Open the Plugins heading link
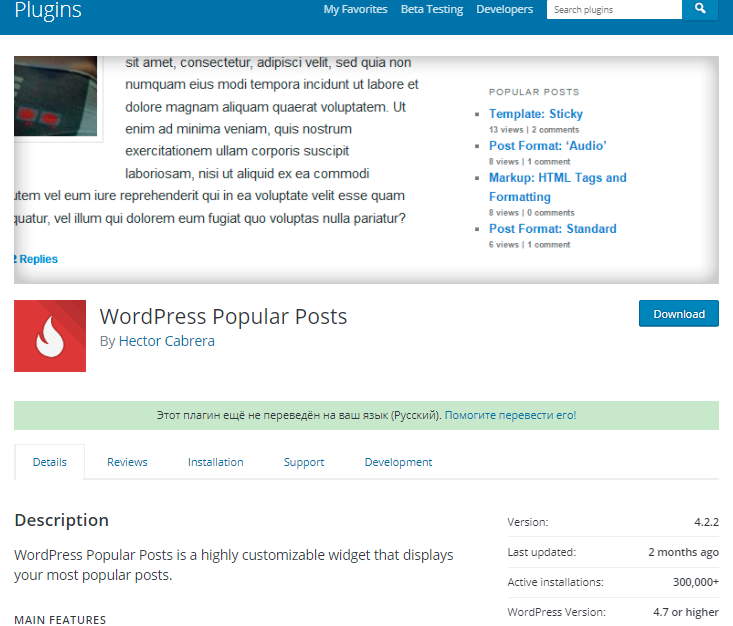 click(48, 9)
